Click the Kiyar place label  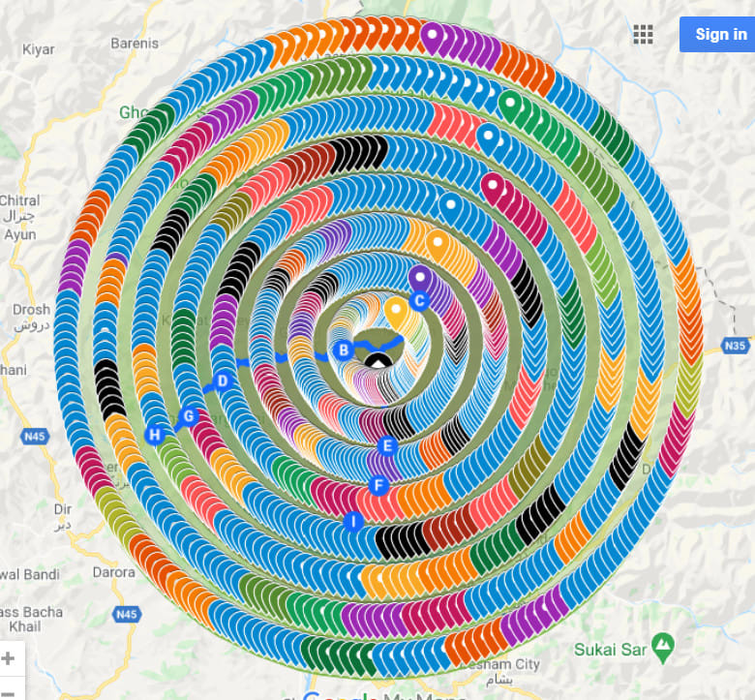pos(39,49)
